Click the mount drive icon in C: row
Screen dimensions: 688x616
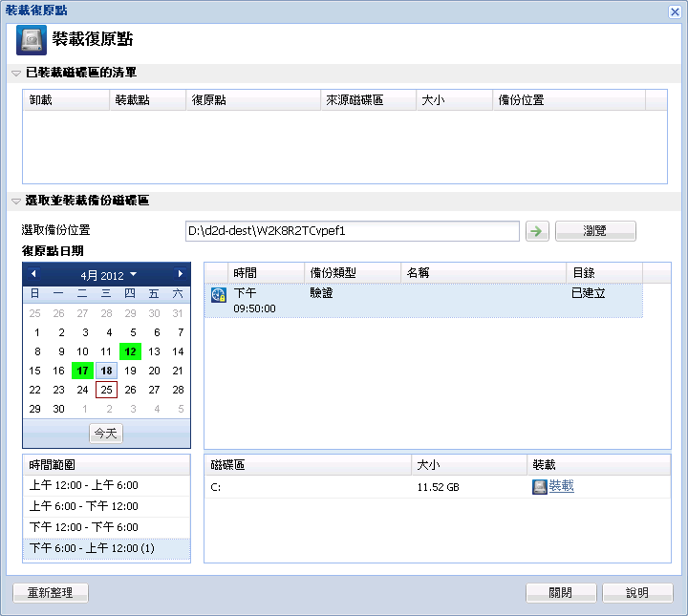point(539,487)
